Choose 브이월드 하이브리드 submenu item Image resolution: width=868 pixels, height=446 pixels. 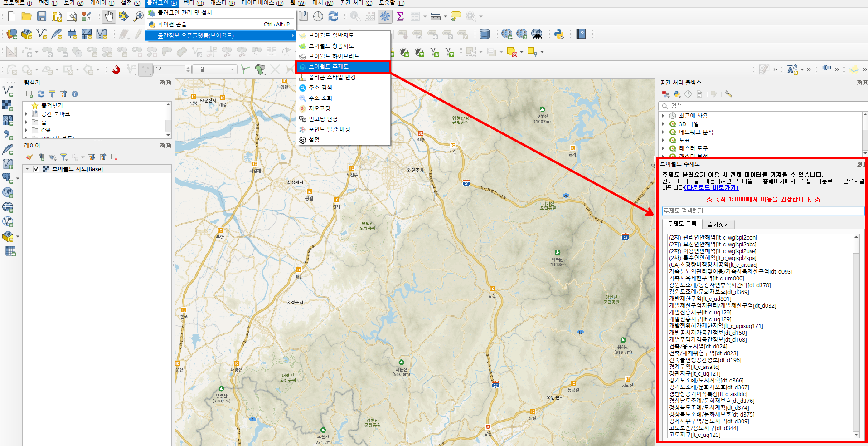tap(343, 56)
